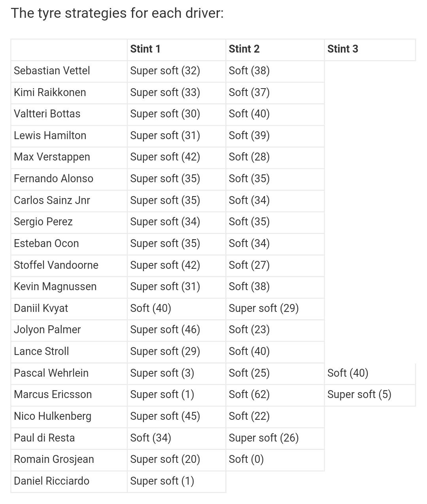The image size is (427, 504).
Task: Select the Stint 3 column header
Action: click(x=370, y=49)
